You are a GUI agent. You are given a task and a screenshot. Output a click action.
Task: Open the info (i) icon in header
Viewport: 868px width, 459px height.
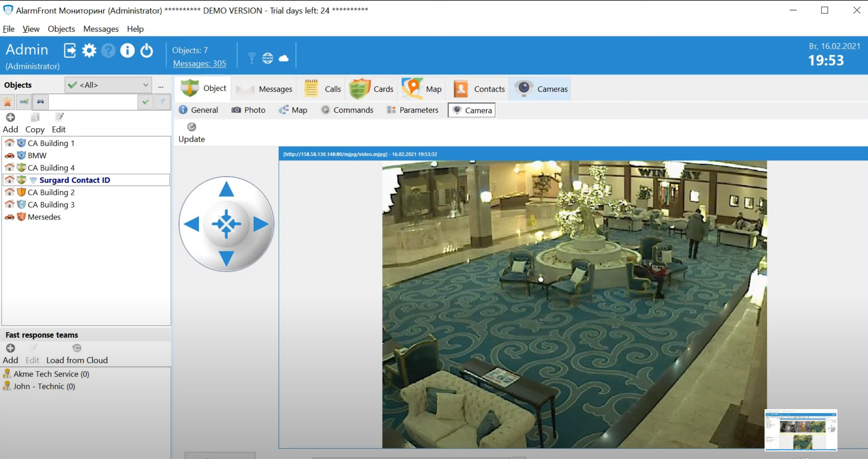127,51
